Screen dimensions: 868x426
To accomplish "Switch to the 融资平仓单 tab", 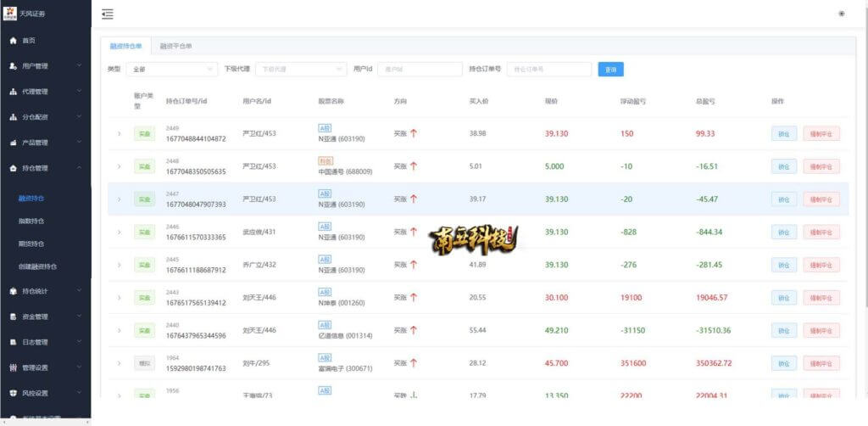I will (176, 46).
